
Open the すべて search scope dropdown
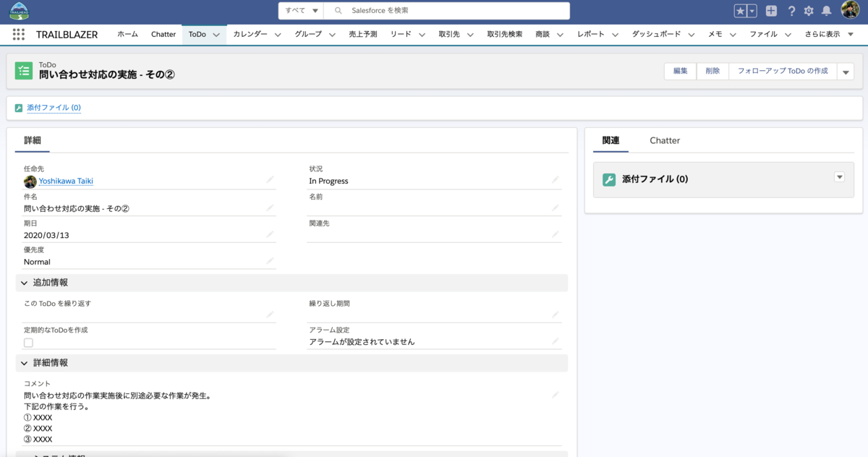[x=299, y=11]
